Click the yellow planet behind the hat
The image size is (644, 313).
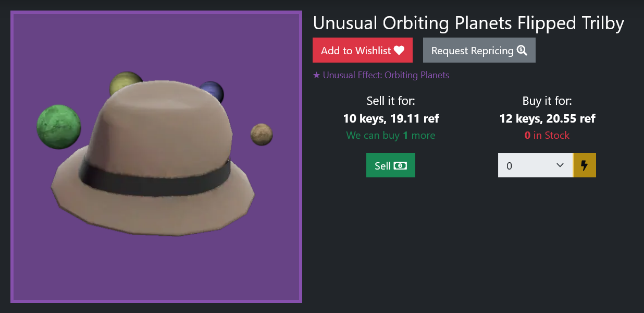(x=124, y=85)
